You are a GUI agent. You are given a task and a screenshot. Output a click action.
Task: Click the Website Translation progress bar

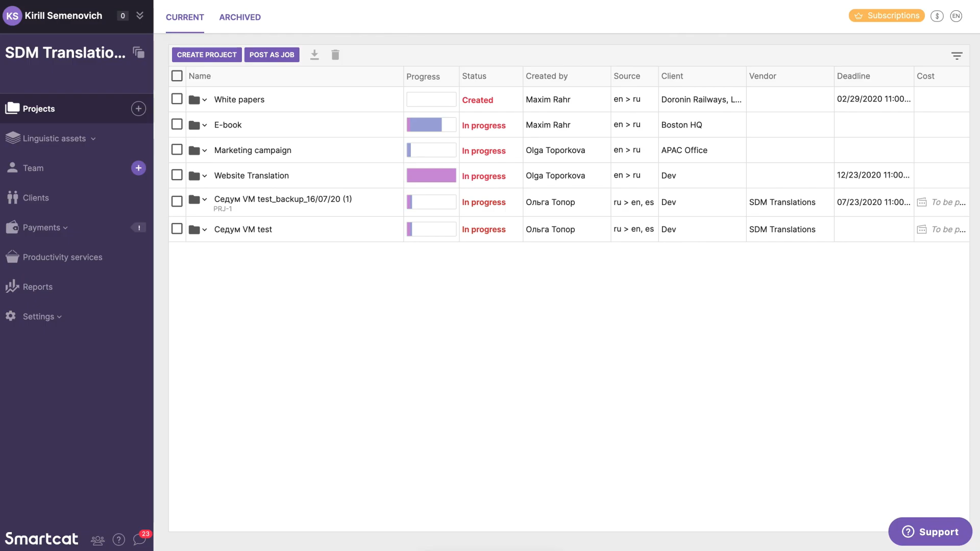click(431, 176)
